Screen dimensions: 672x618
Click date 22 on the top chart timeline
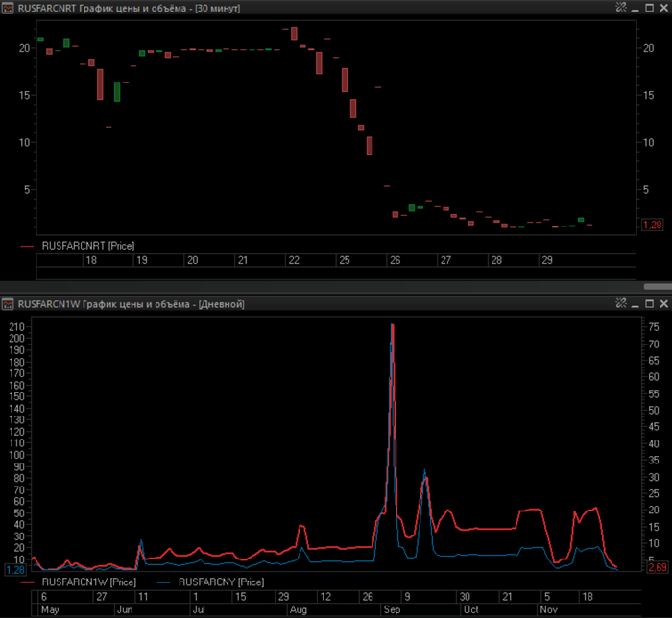coord(294,260)
